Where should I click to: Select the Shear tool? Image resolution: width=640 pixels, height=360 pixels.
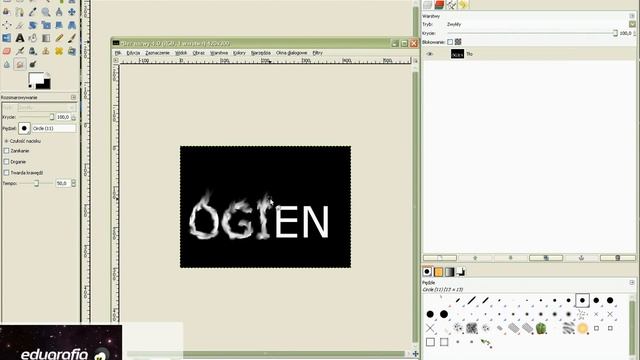(x=59, y=25)
